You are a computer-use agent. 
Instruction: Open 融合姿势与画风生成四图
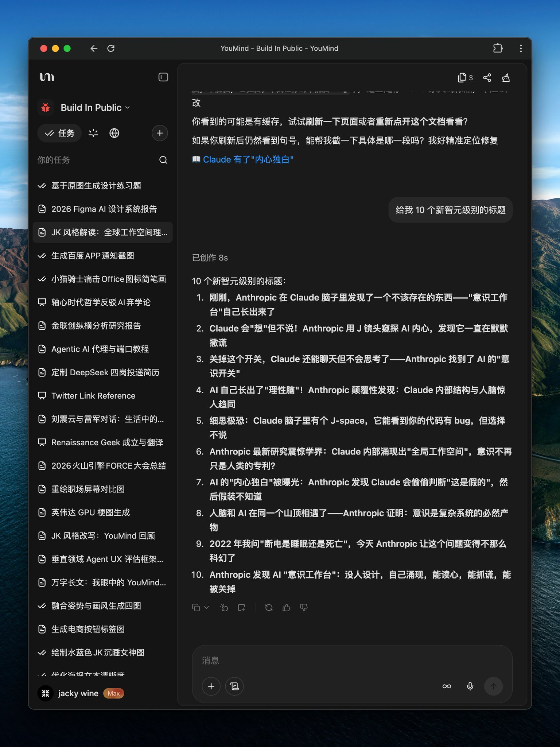(102, 606)
